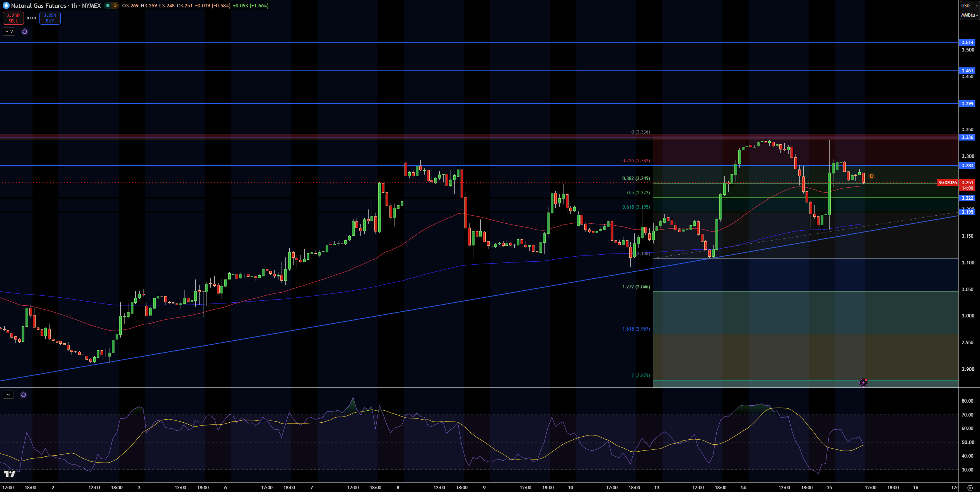Open chart settings hexagon gear icon
980x492 pixels.
pyautogui.click(x=970, y=488)
